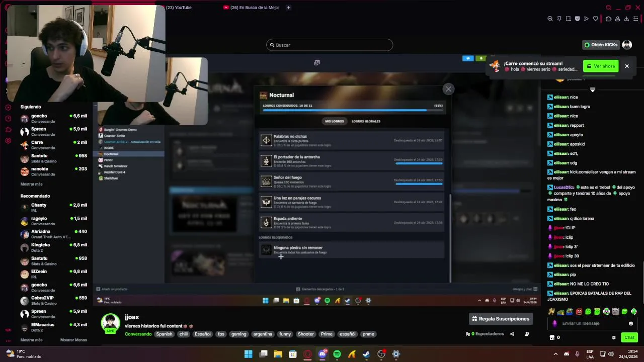Click the Nocturnal achievements progress bar in stream
Image resolution: width=644 pixels, height=362 pixels.
pyautogui.click(x=352, y=110)
